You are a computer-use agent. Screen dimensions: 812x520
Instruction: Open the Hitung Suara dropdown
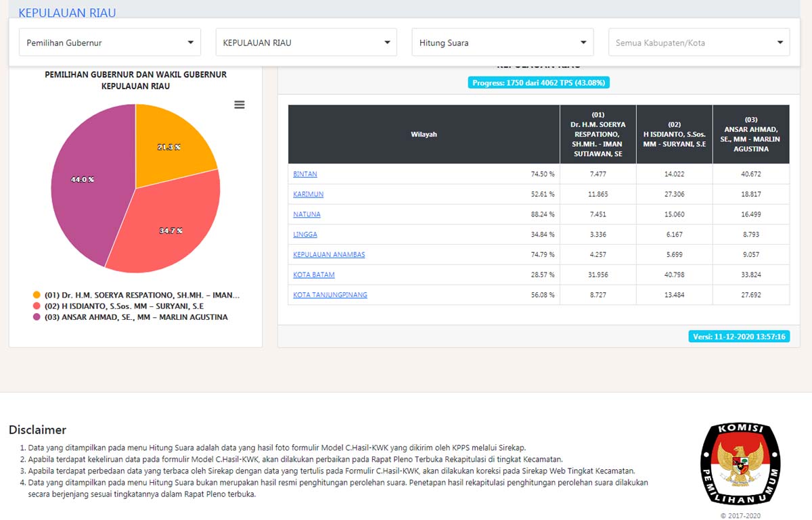click(x=503, y=43)
